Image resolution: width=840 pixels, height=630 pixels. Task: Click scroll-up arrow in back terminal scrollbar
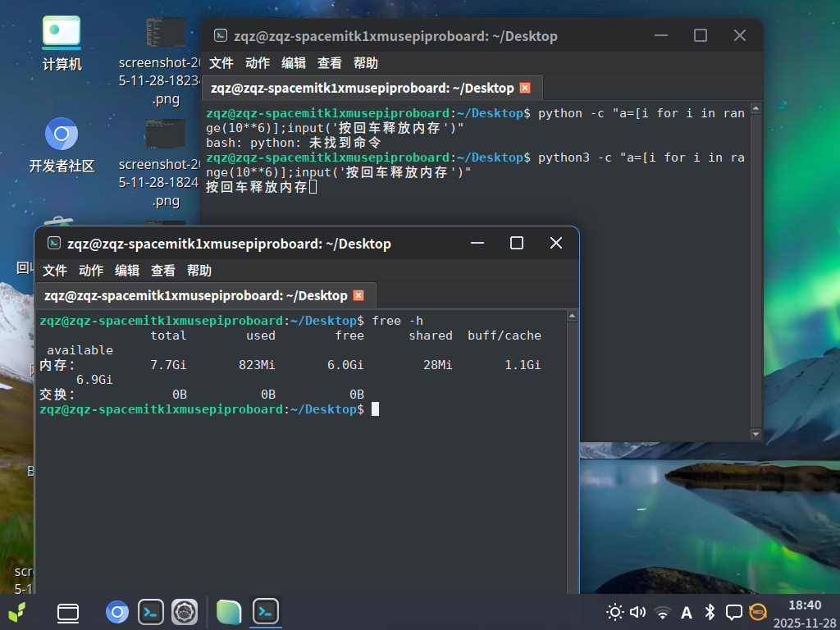click(756, 109)
